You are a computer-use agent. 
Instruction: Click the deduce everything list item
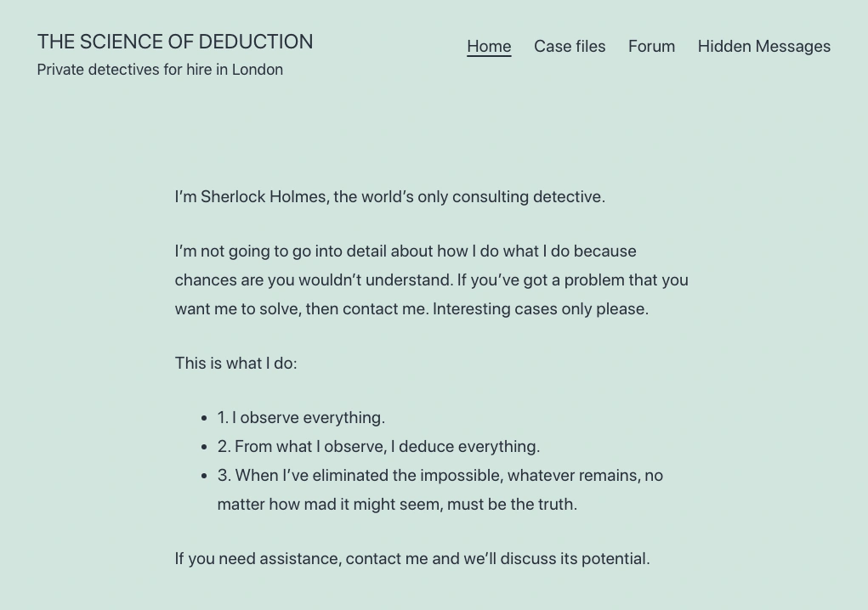378,446
